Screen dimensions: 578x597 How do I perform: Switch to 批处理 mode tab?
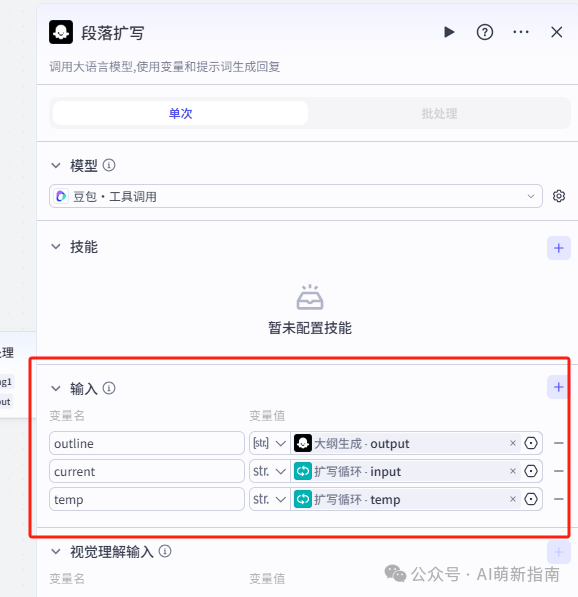point(439,113)
